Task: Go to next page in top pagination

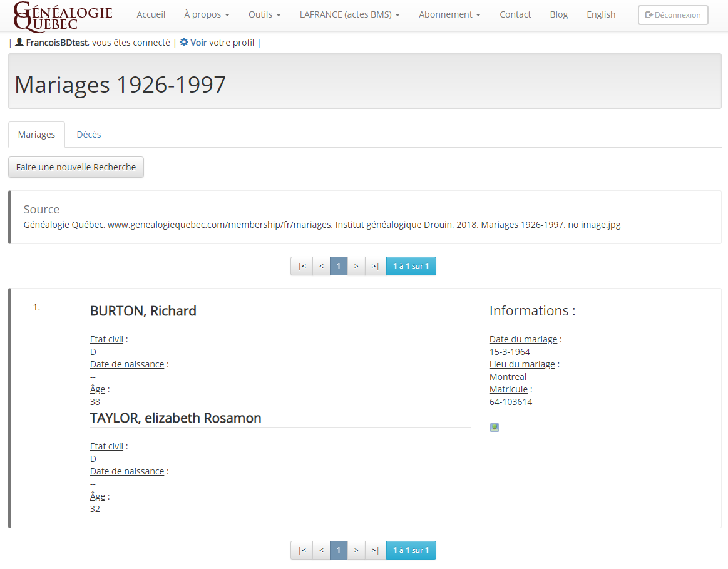Action: (x=356, y=266)
